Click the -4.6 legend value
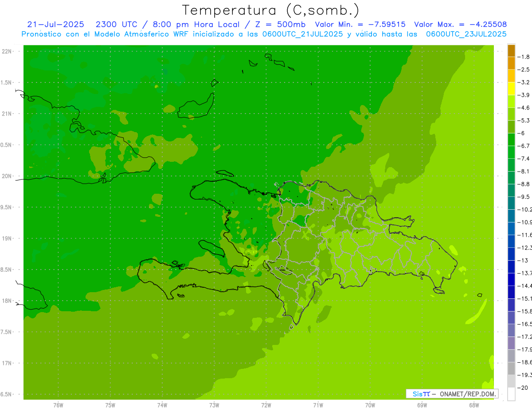This screenshot has width=532, height=411. coord(524,108)
